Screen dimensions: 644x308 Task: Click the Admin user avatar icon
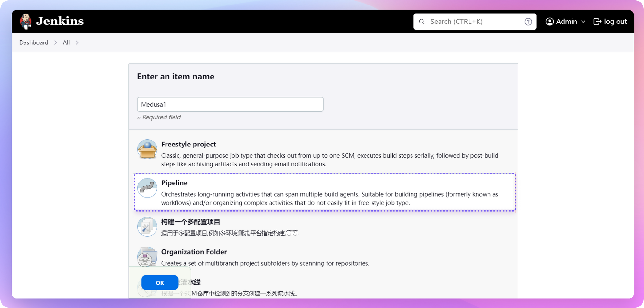pos(550,22)
